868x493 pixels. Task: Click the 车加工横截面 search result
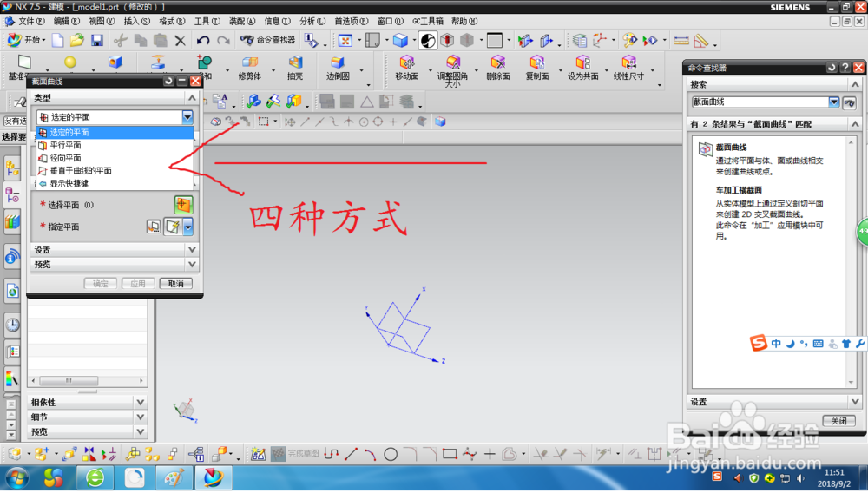coord(739,190)
